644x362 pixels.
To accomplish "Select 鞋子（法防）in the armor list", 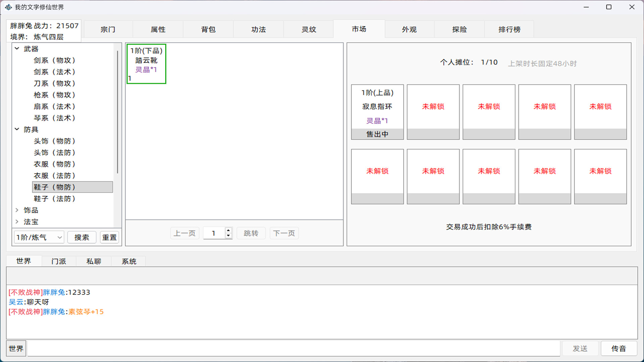I will click(x=55, y=198).
